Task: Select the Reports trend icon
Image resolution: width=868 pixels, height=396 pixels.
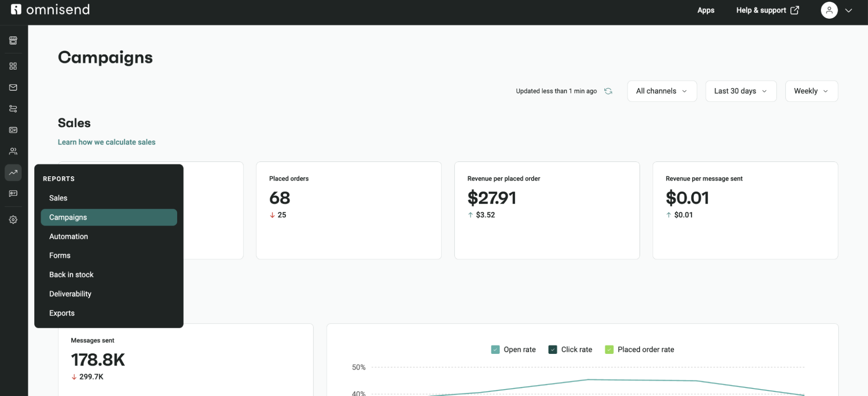Action: click(13, 172)
